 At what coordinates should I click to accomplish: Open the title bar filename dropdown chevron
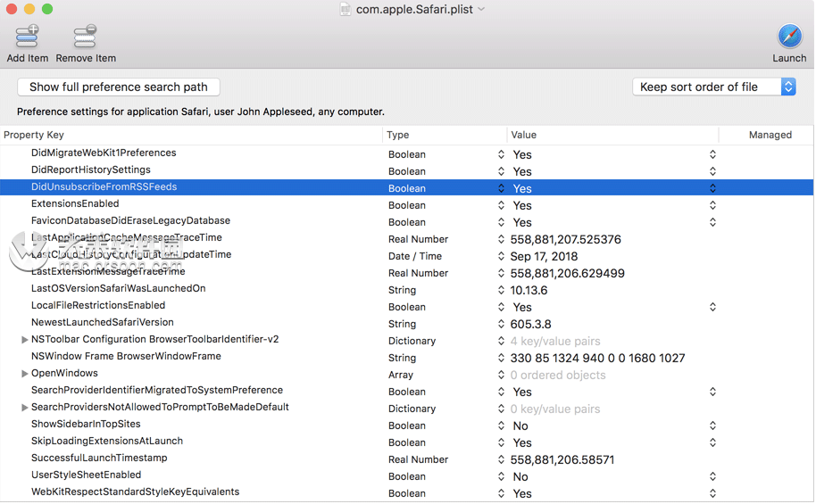click(482, 9)
